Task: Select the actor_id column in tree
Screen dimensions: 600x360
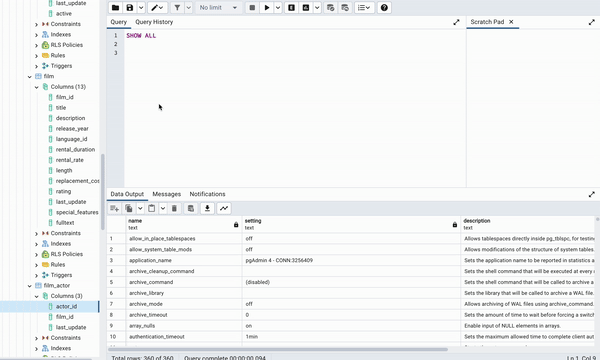Action: [x=66, y=306]
